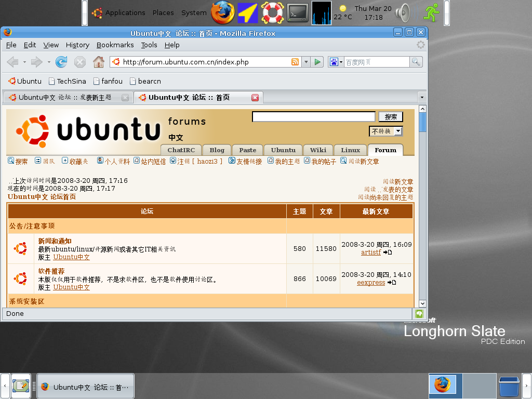Image resolution: width=532 pixels, height=399 pixels.
Task: Click the show desktop button in bottom panel
Action: [21, 386]
